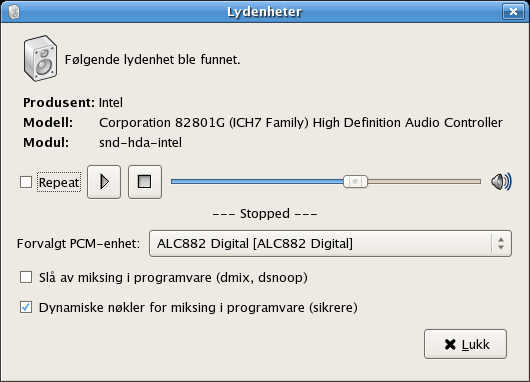
Task: Uncheck Dynamiske nøkler for miksing
Action: tap(26, 307)
